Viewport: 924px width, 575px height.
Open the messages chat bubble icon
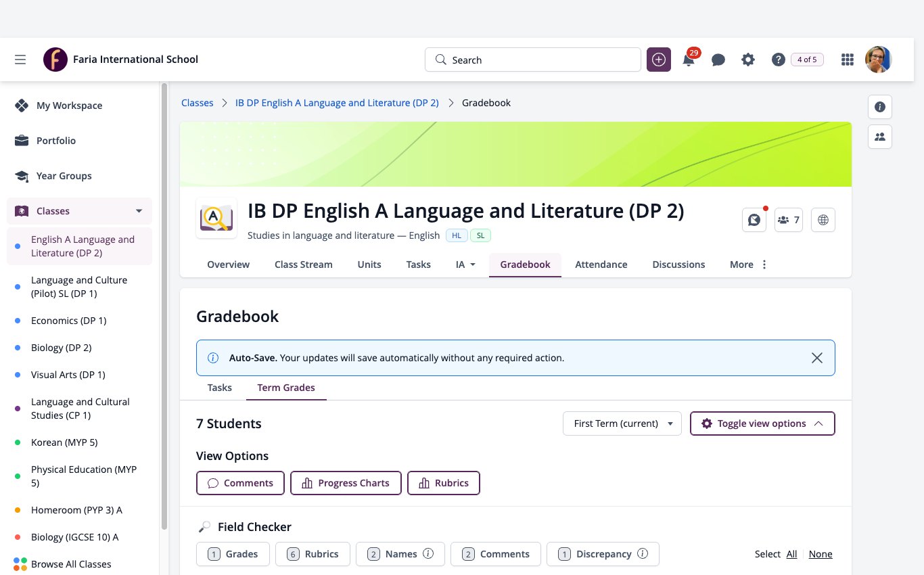[718, 60]
